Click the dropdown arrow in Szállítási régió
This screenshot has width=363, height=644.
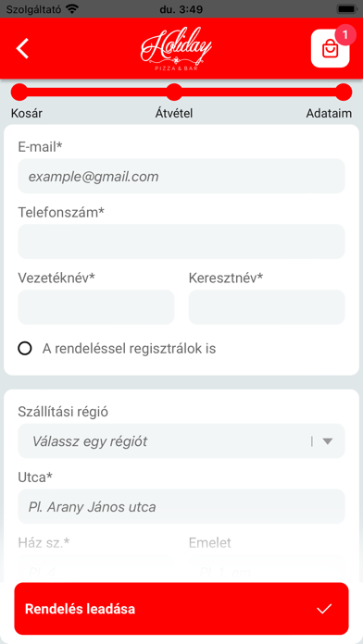pos(327,441)
